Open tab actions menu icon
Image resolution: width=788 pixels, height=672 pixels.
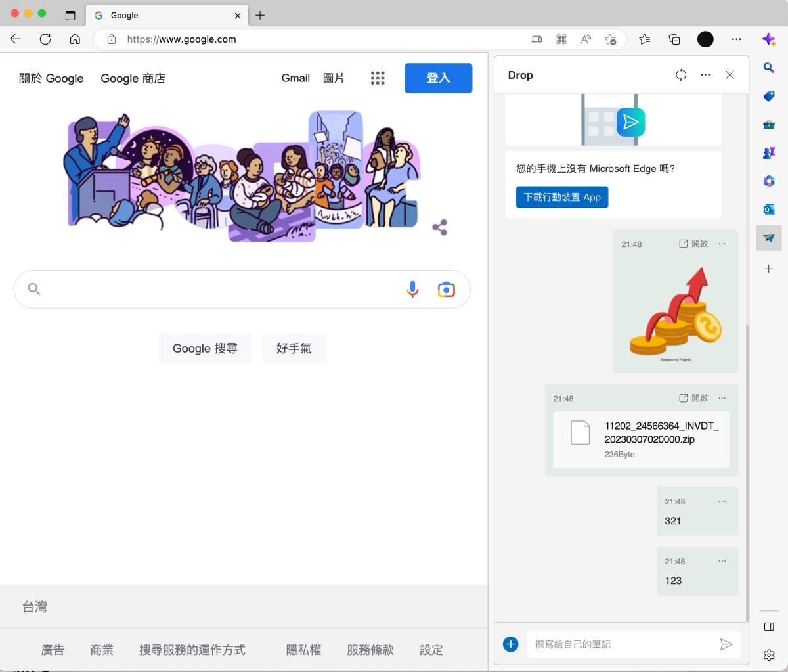click(x=70, y=15)
